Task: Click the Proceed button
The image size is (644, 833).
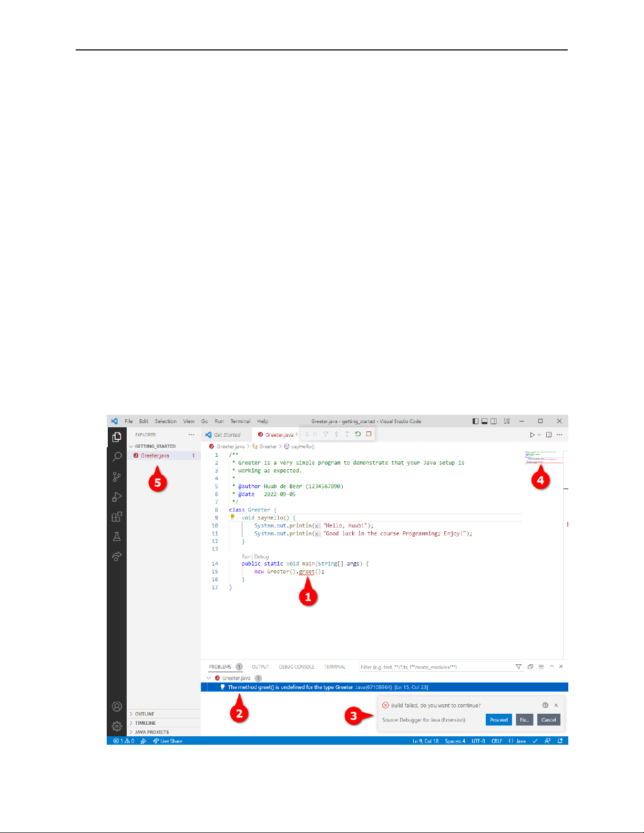Action: click(x=498, y=719)
